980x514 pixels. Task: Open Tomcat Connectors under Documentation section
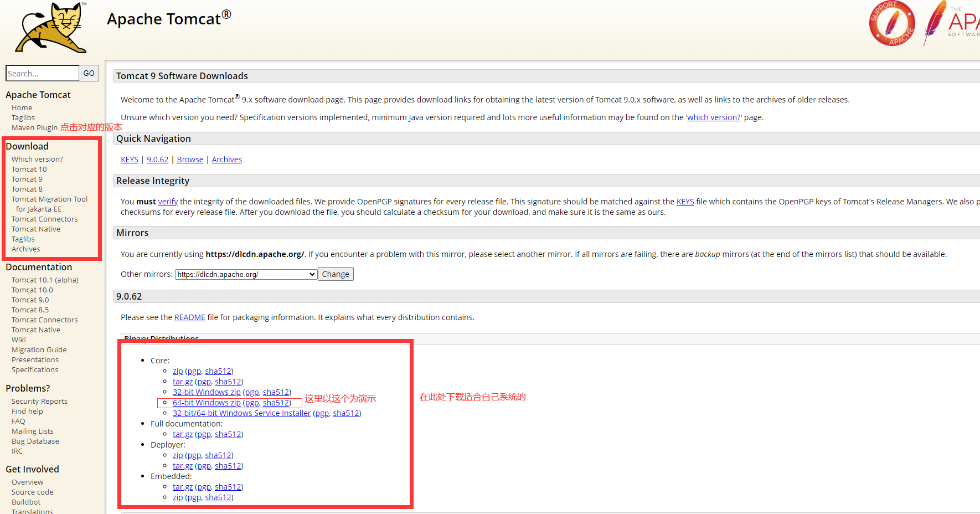coord(44,320)
